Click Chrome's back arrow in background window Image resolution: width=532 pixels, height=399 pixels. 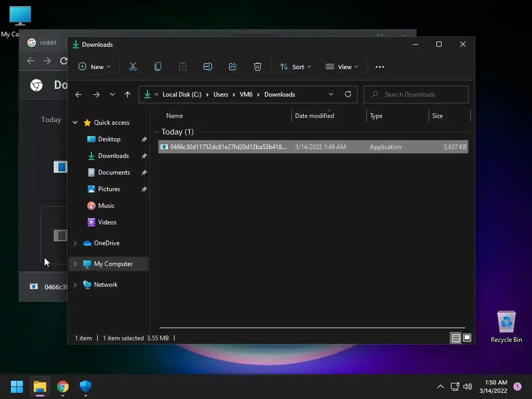pyautogui.click(x=31, y=61)
